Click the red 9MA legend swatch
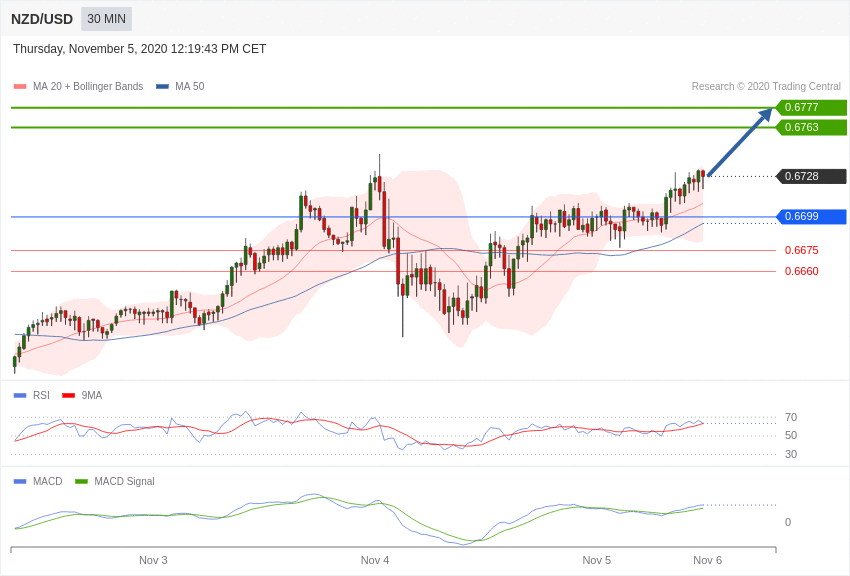The height and width of the screenshot is (576, 850). pos(68,396)
